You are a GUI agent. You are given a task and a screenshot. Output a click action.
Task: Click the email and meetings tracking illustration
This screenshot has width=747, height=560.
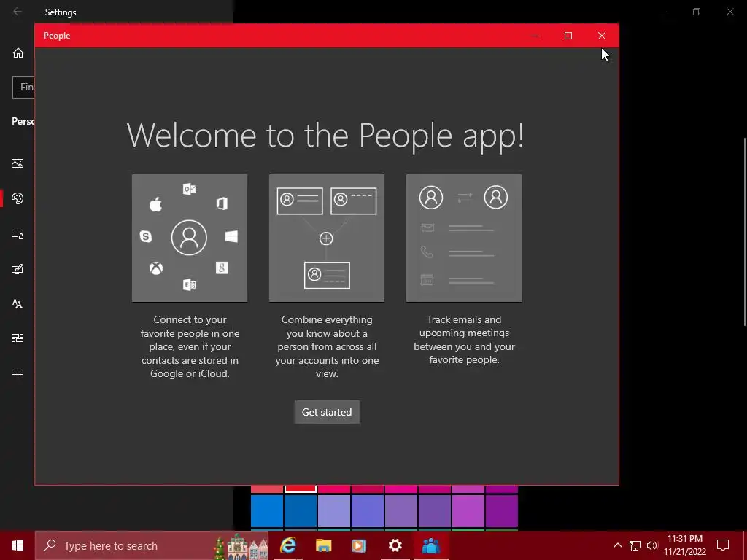point(464,238)
